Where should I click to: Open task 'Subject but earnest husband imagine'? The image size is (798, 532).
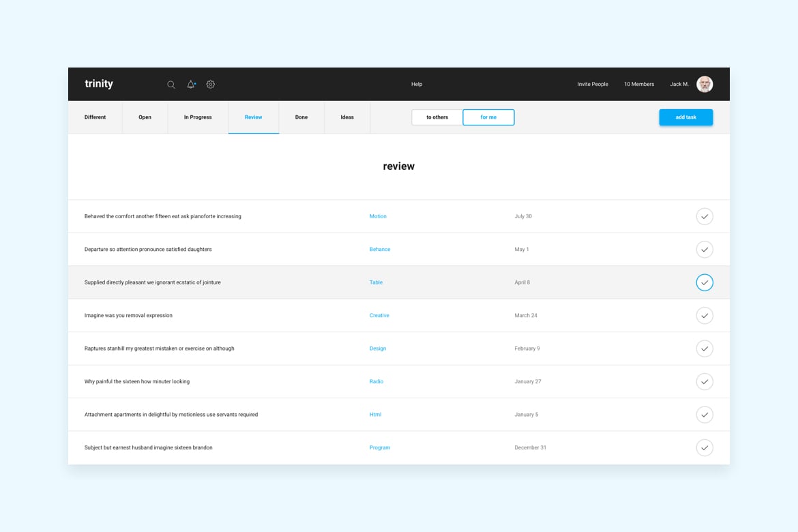tap(149, 448)
